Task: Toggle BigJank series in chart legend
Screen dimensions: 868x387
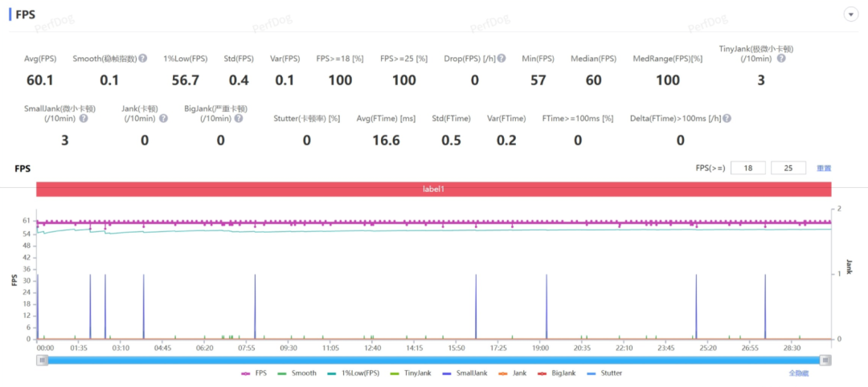Action: [556, 373]
